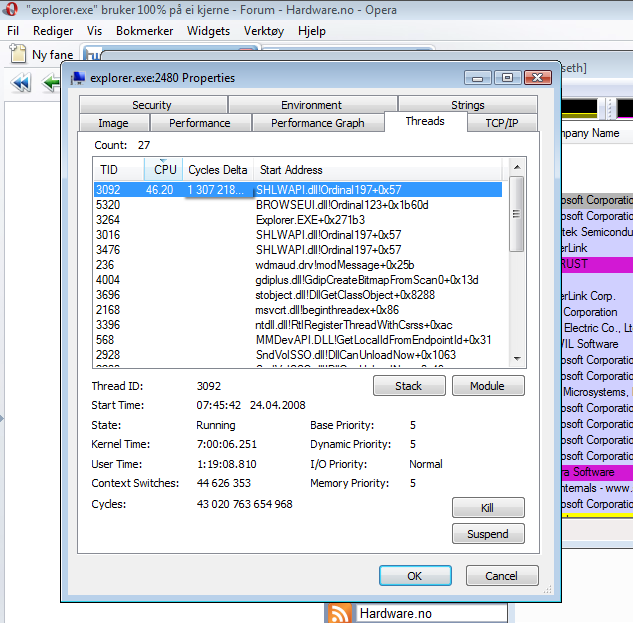Select thread row 3016
Screen dimensions: 633x623
(x=298, y=235)
